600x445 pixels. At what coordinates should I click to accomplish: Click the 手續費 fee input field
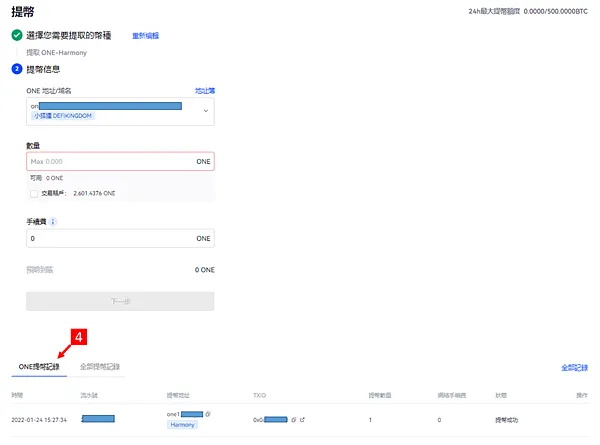[x=120, y=238]
